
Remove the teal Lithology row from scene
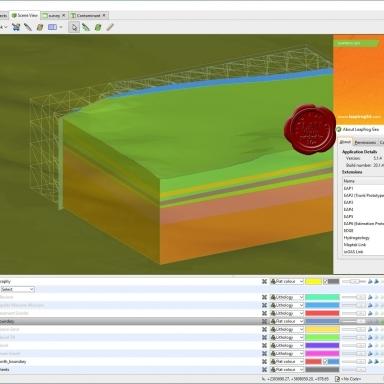pos(264,297)
